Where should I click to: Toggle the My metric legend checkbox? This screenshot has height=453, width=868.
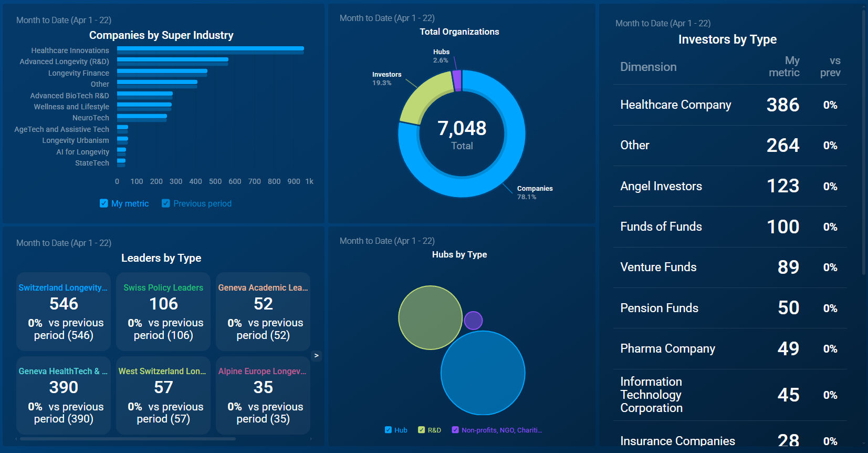pyautogui.click(x=104, y=203)
